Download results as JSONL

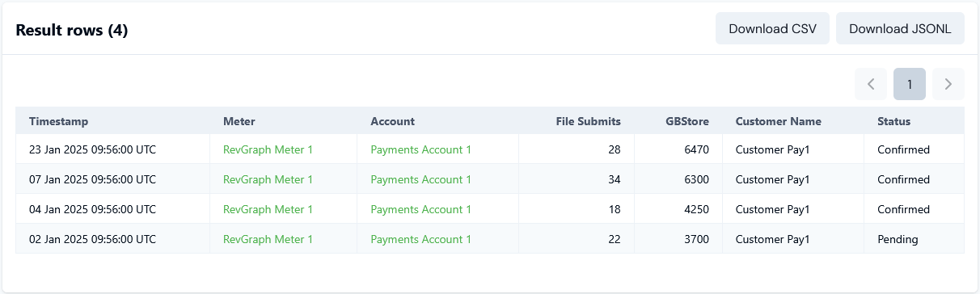pos(900,28)
